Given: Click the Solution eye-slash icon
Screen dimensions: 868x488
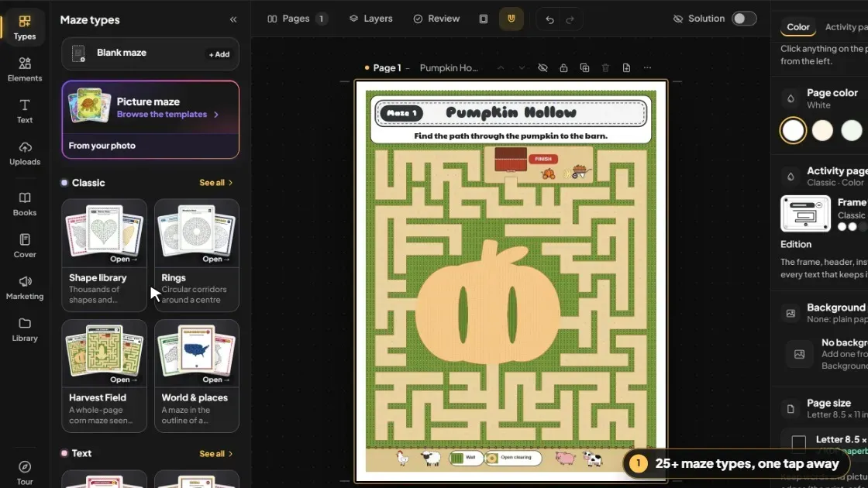Looking at the screenshot, I should pos(677,19).
